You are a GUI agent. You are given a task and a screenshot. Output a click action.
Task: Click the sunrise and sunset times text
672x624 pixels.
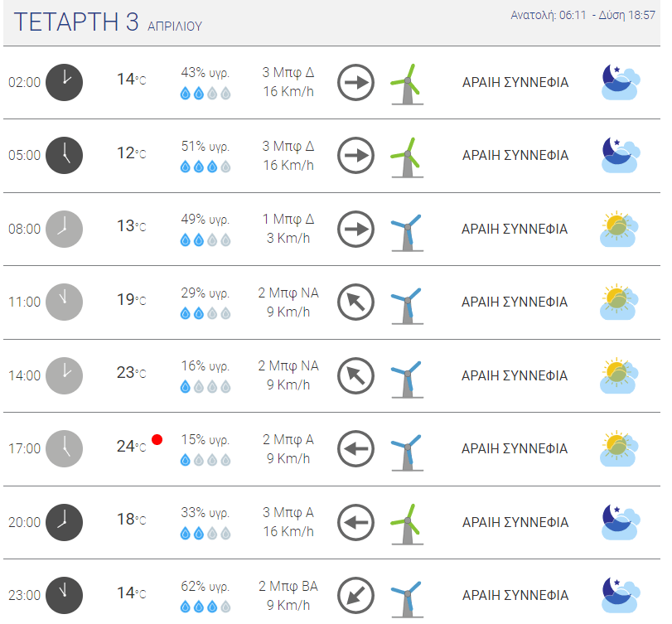583,16
